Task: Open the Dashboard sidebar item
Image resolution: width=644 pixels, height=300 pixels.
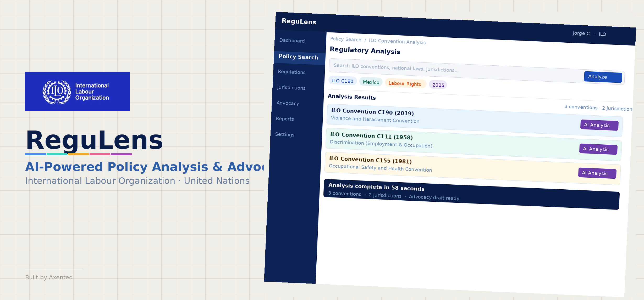Action: [292, 41]
